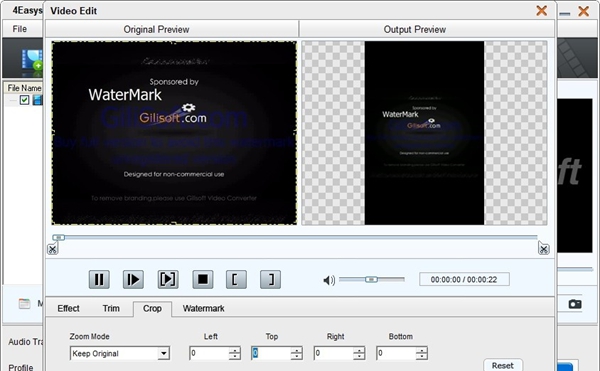Click the Output Preview video frame

(x=424, y=133)
